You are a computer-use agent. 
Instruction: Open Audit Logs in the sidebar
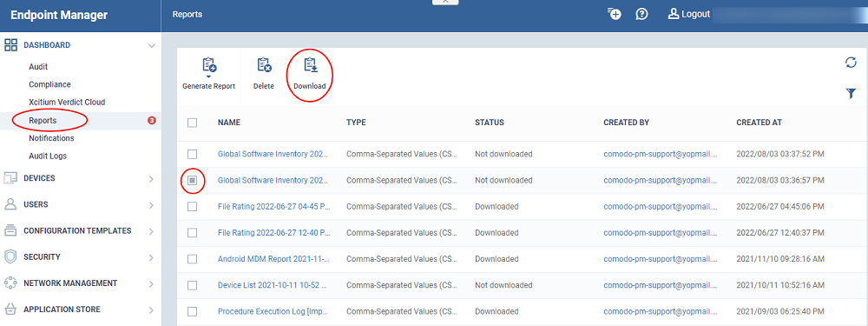48,156
